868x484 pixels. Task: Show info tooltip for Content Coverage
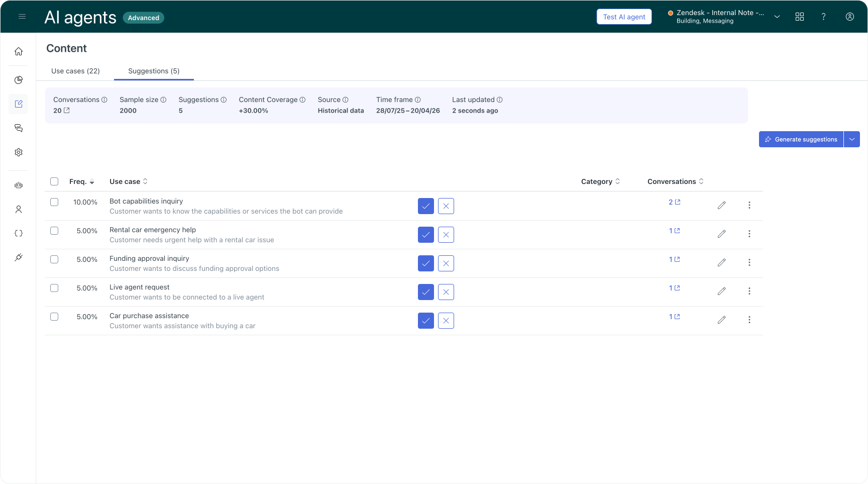302,100
